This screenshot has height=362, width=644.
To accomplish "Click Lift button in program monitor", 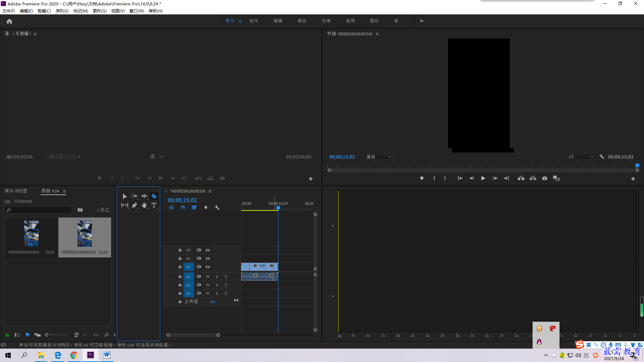I will 521,178.
